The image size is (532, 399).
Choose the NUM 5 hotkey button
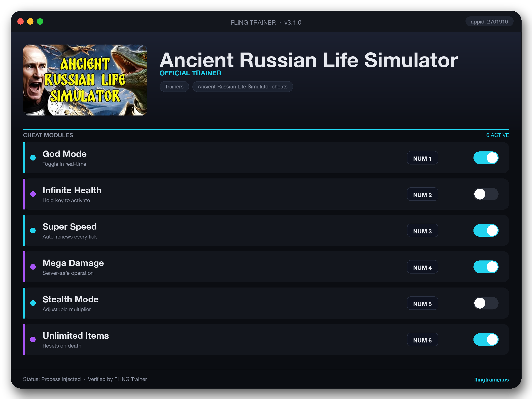click(422, 303)
